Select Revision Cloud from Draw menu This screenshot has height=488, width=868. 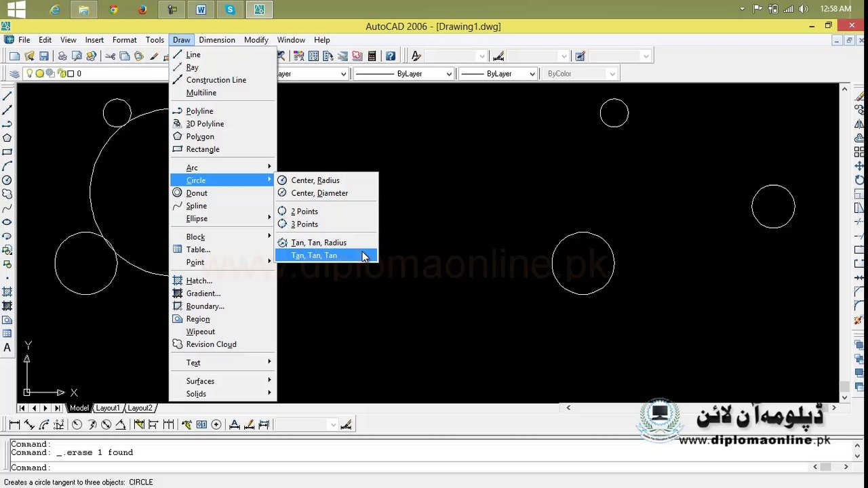pyautogui.click(x=222, y=344)
